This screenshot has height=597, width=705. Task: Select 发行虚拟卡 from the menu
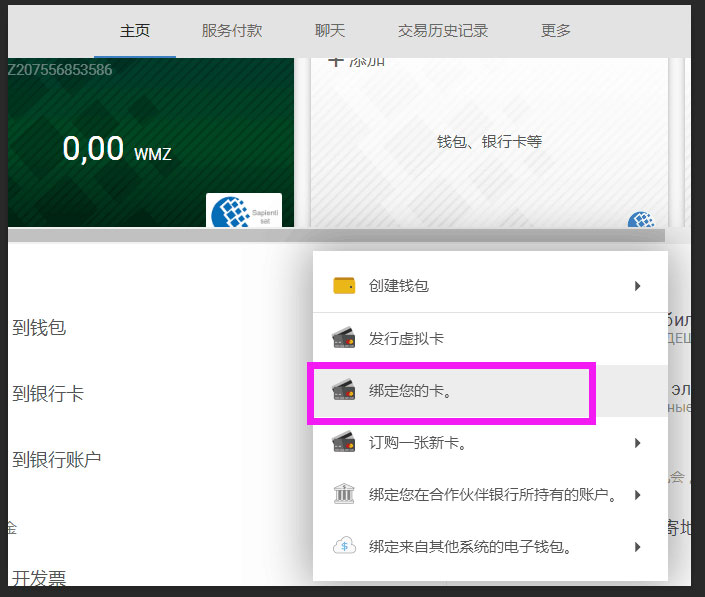pos(490,339)
